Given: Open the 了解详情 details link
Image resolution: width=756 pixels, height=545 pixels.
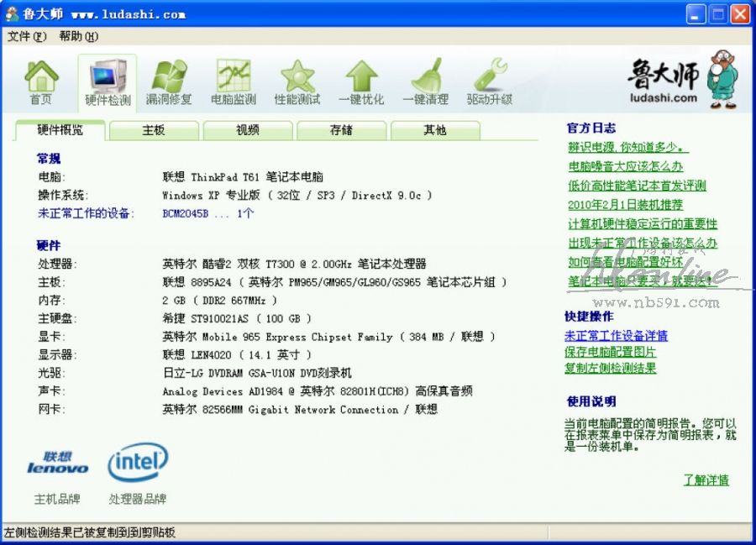Looking at the screenshot, I should (706, 480).
